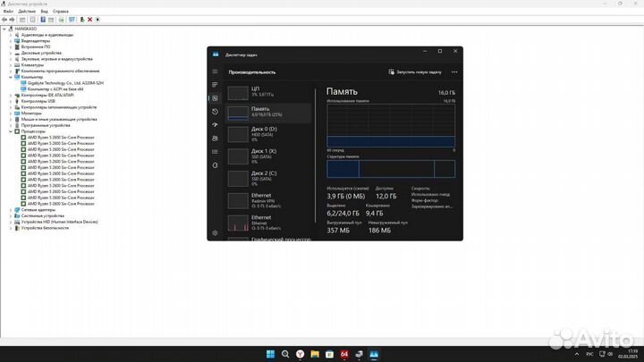644x362 pixels.
Task: Collapse the Процессоры node
Action: (x=11, y=131)
